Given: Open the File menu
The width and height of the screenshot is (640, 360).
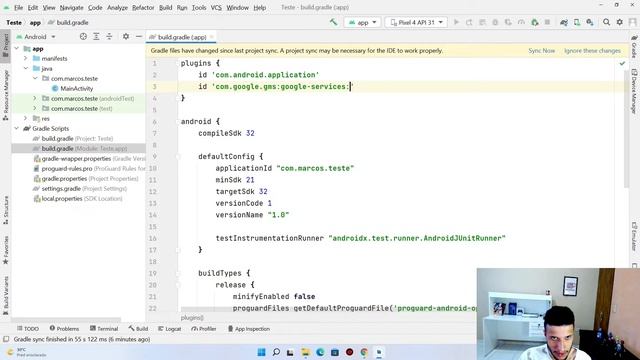Looking at the screenshot, I should point(18,7).
